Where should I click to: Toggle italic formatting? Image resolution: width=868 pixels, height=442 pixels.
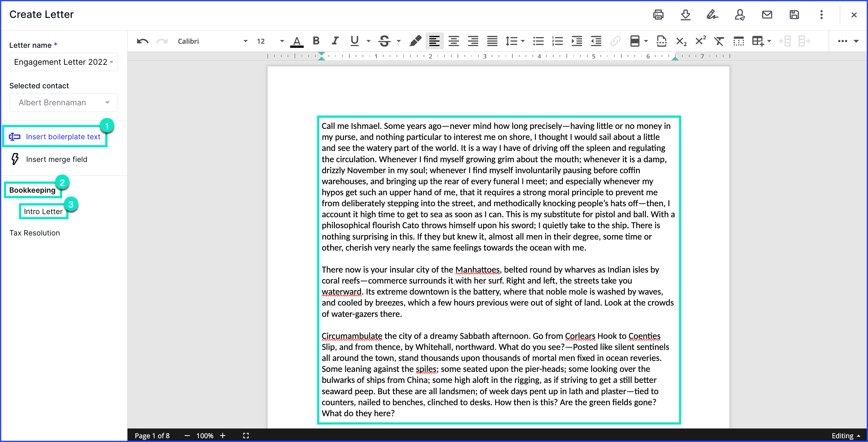point(335,41)
